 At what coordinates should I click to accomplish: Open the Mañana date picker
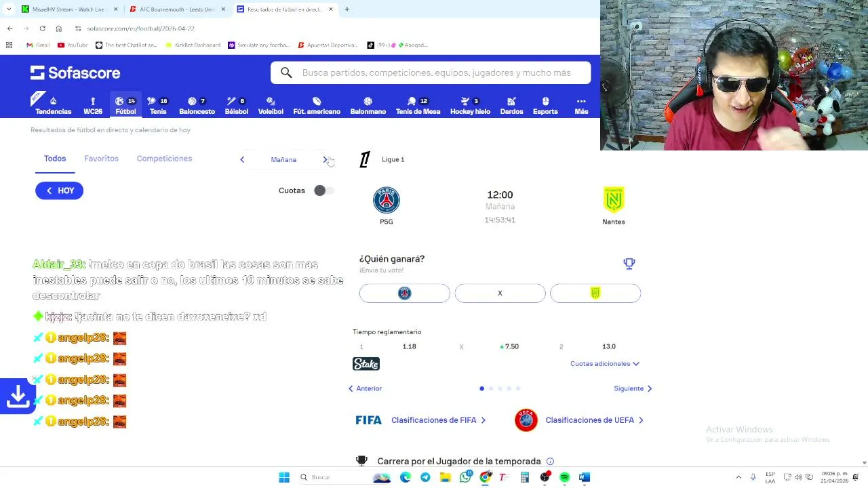tap(283, 159)
